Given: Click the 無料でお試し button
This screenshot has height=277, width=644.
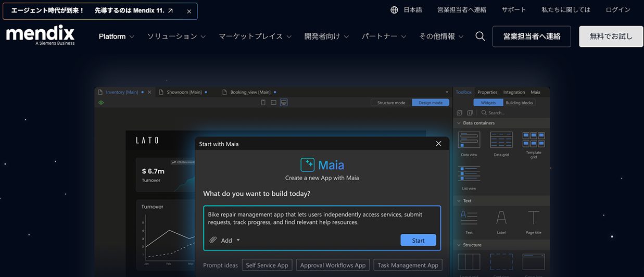Looking at the screenshot, I should coord(611,36).
